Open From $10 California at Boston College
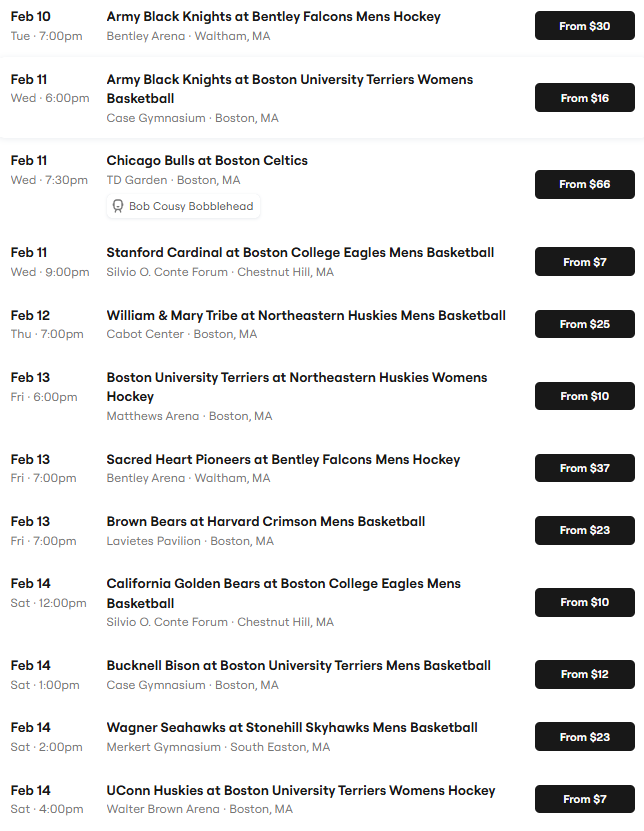This screenshot has height=831, width=644. click(585, 602)
